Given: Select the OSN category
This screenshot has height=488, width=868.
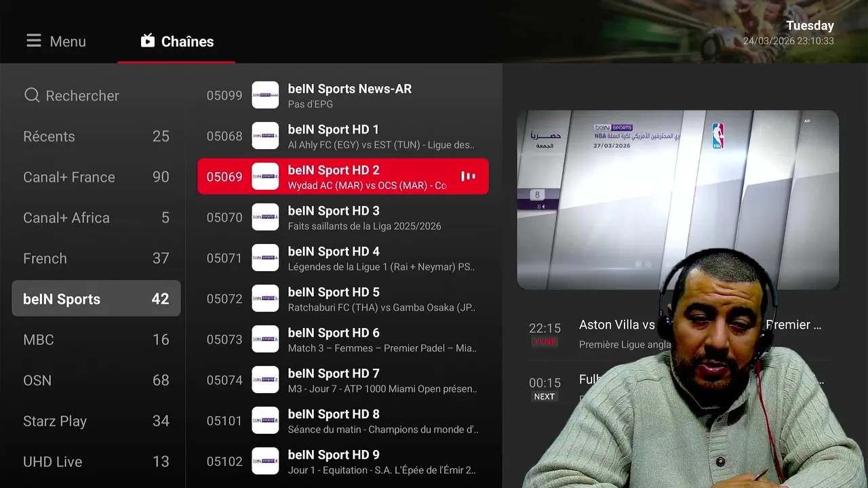Looking at the screenshot, I should [96, 380].
